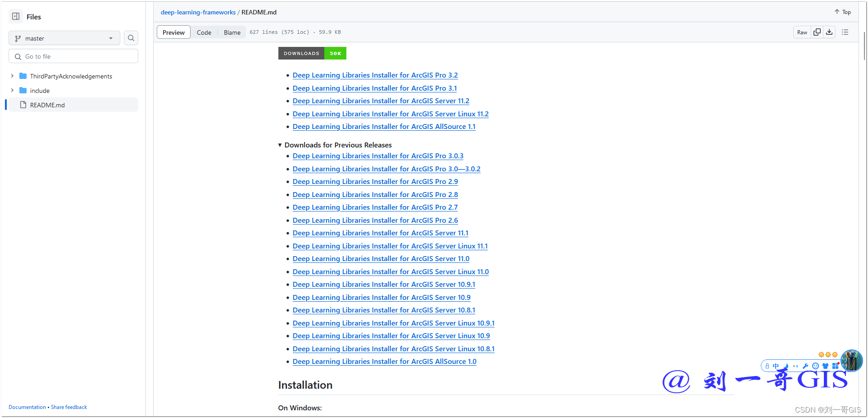Collapse Downloads for Previous Releases section
The height and width of the screenshot is (418, 868).
point(335,145)
